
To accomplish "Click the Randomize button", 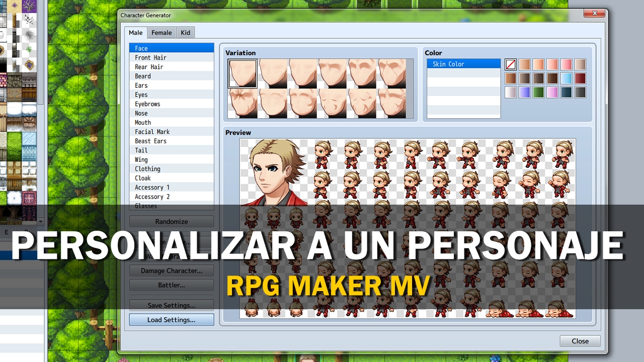I will pos(172,221).
